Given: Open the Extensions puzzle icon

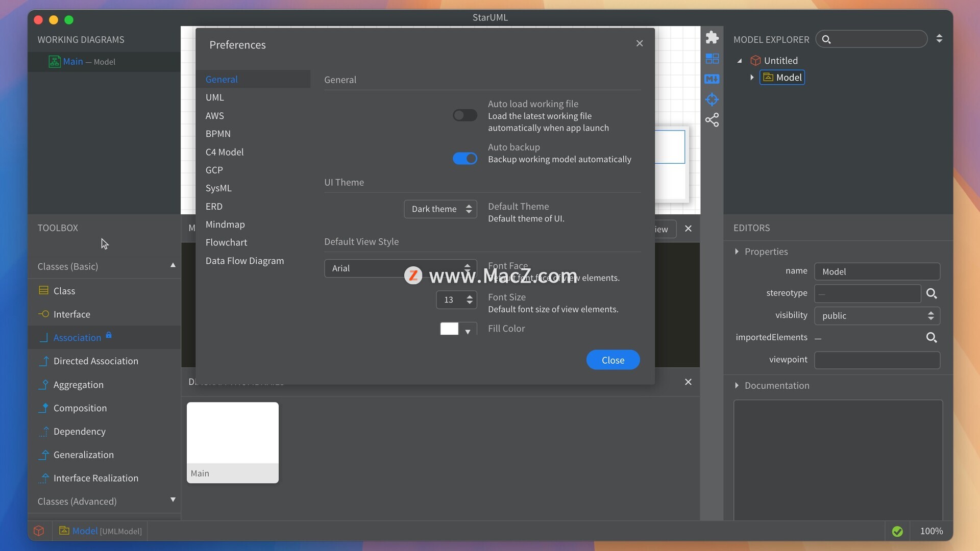Looking at the screenshot, I should tap(712, 37).
